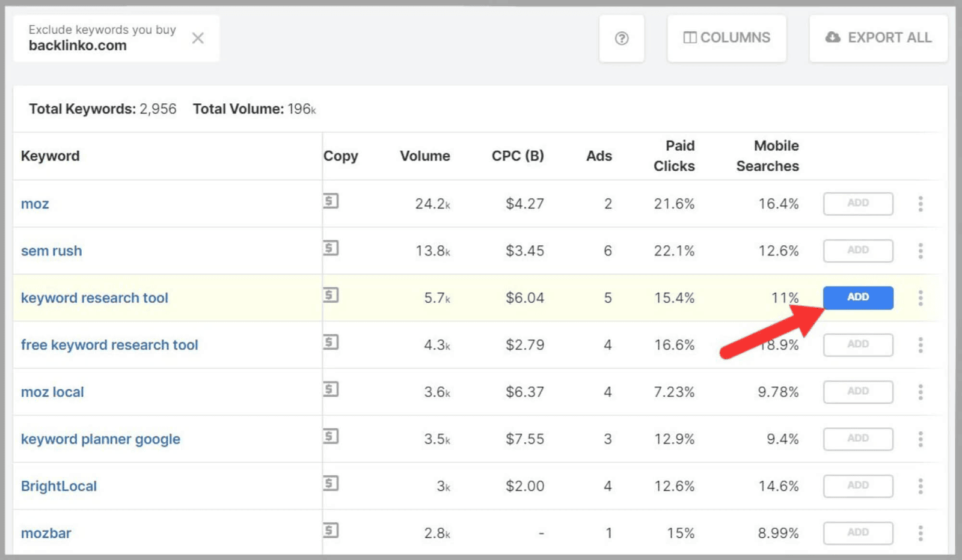Screen dimensions: 962x560
Task: Click the SERP icon for keyword research tool
Action: pos(331,296)
